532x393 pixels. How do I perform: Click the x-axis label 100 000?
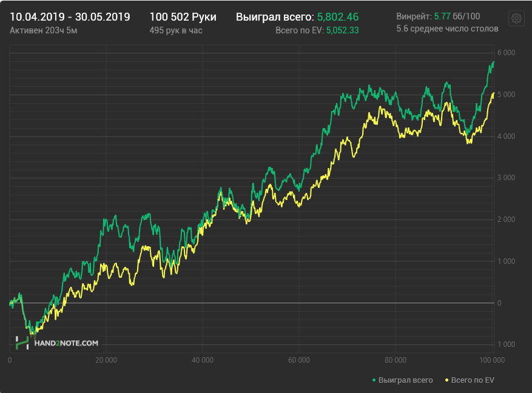(x=492, y=360)
